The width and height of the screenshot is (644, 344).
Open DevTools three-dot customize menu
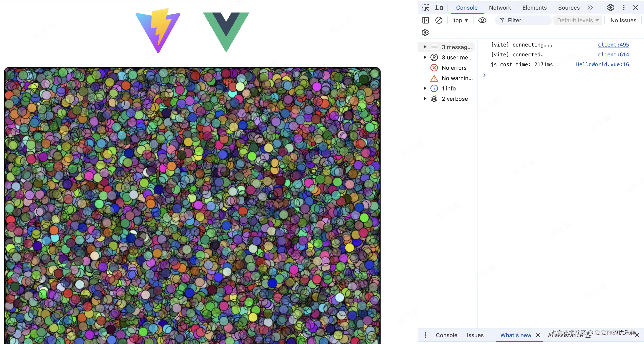pos(624,8)
